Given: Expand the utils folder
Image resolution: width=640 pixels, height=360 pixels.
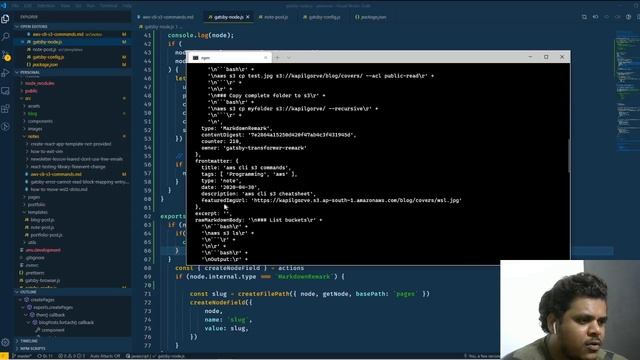Looking at the screenshot, I should 32,242.
